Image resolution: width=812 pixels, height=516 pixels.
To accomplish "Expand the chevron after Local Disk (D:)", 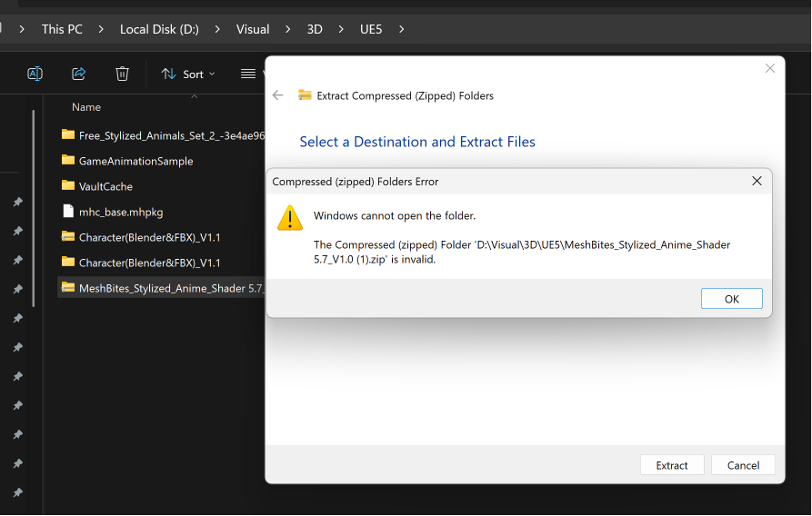I will point(217,29).
